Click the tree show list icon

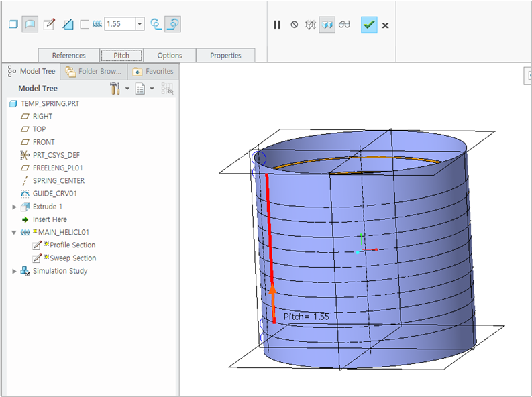(140, 89)
